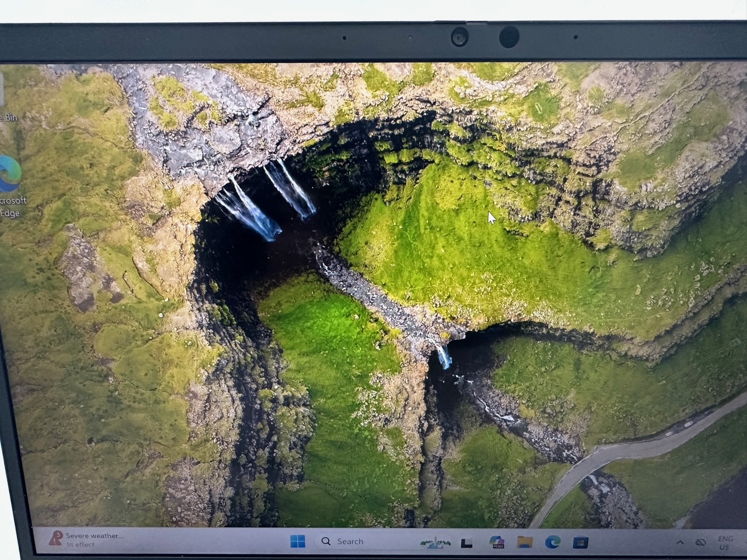Expand the hidden icons tray chevron
Viewport: 747px width, 560px height.
[x=680, y=542]
